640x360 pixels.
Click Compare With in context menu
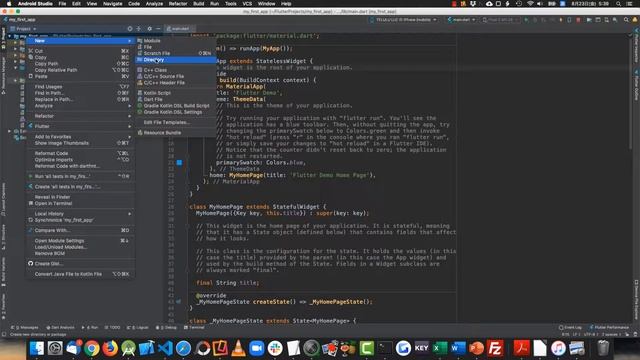(x=80, y=231)
